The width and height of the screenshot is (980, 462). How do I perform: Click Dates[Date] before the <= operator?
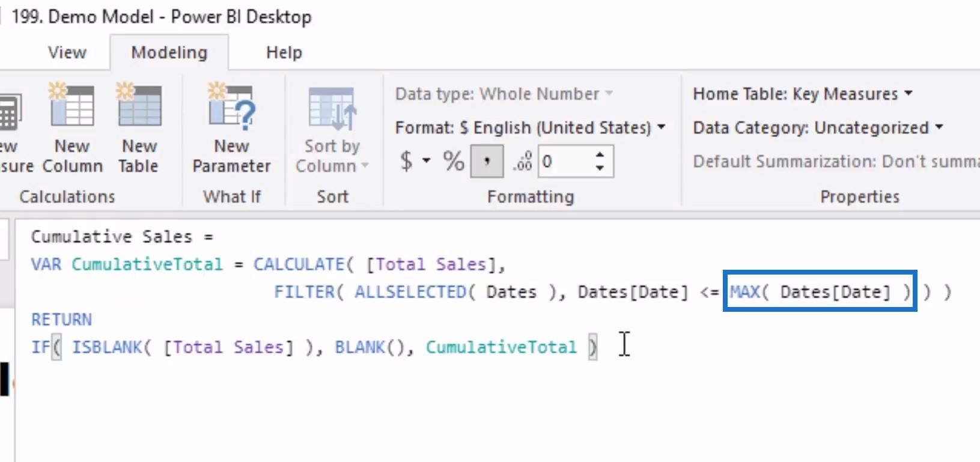tap(633, 292)
